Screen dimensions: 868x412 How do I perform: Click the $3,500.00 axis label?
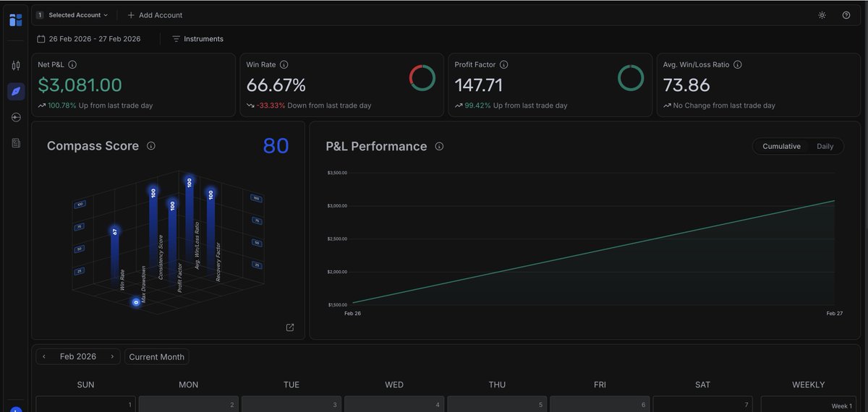point(338,173)
